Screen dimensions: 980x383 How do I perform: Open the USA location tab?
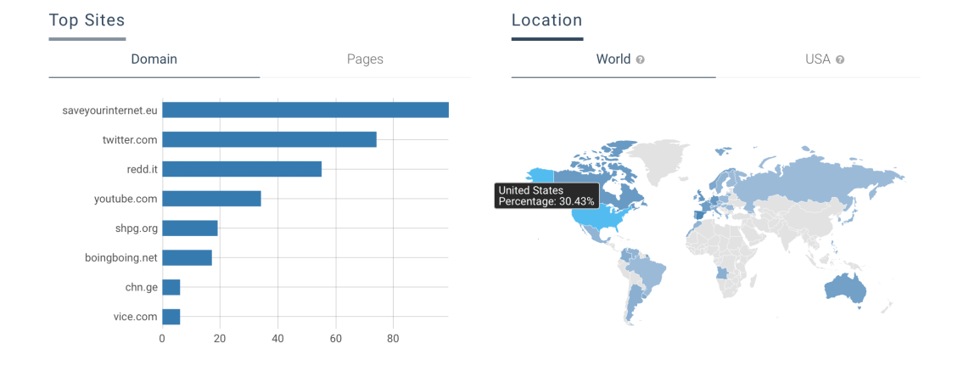(x=817, y=59)
